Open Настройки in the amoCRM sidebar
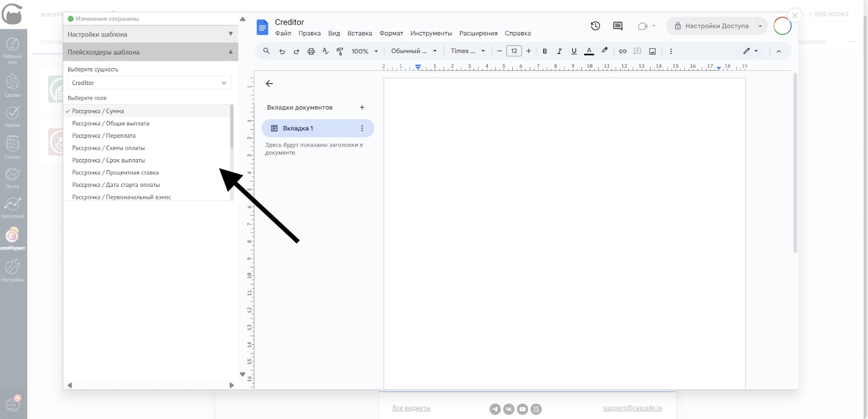Screen dimensions: 868x419 click(13, 270)
